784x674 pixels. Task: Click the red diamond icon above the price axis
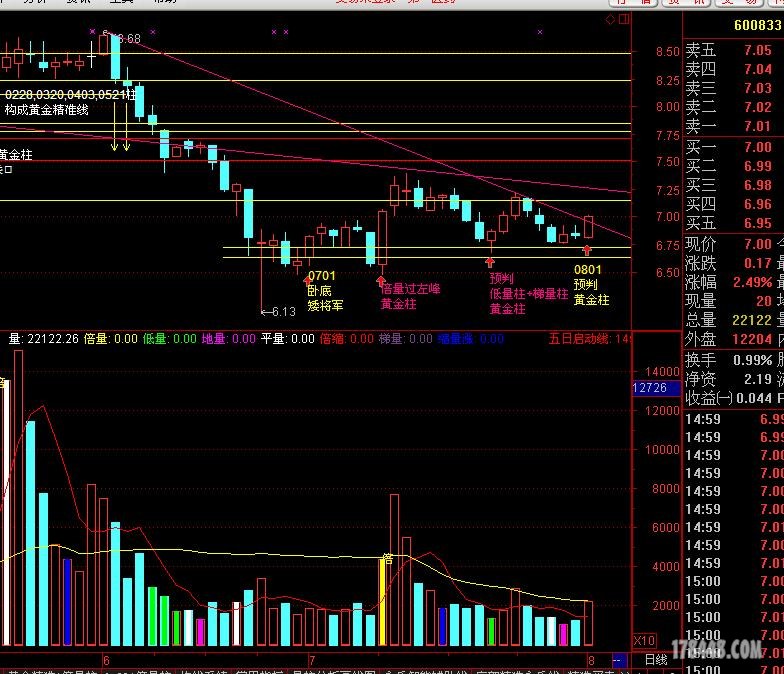pyautogui.click(x=610, y=20)
